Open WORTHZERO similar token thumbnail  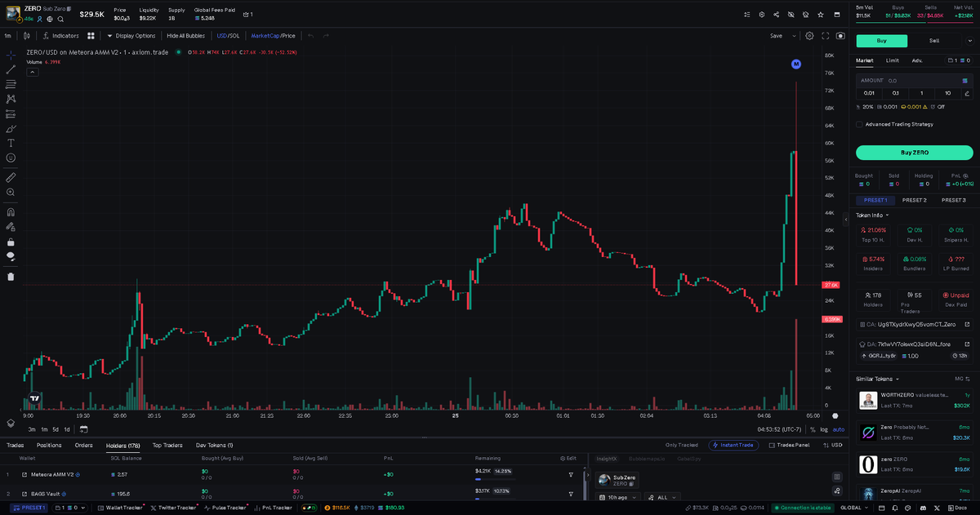tap(868, 400)
